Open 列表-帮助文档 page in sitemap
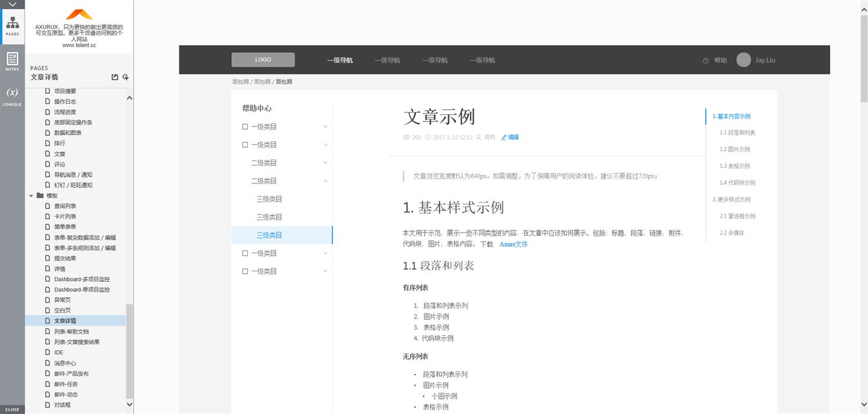 71,331
